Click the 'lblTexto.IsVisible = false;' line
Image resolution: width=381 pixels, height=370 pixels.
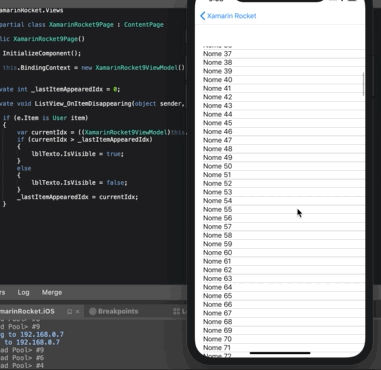(79, 183)
